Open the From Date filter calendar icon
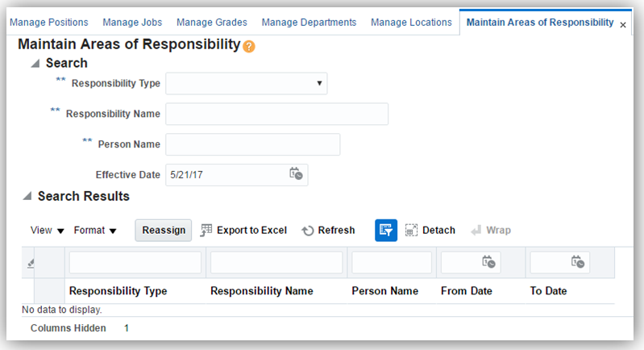 coord(488,261)
